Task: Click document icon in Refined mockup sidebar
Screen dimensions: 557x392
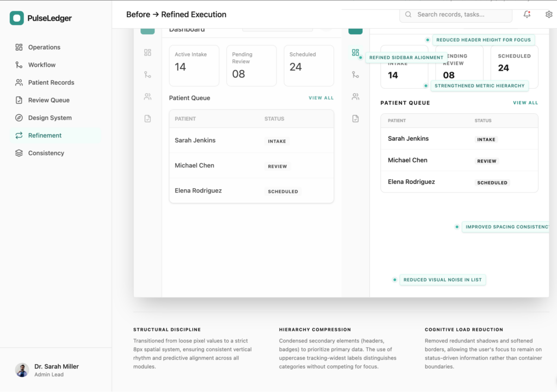Action: pos(356,119)
